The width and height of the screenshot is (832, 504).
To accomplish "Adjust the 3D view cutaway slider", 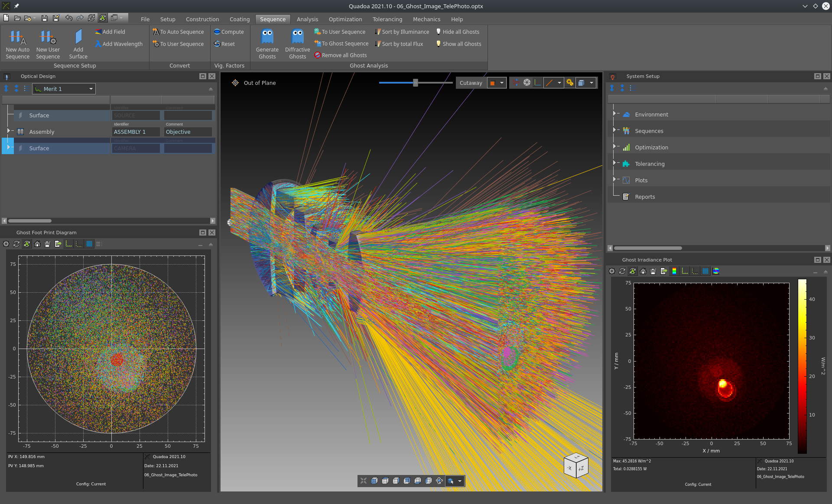I will tap(415, 83).
